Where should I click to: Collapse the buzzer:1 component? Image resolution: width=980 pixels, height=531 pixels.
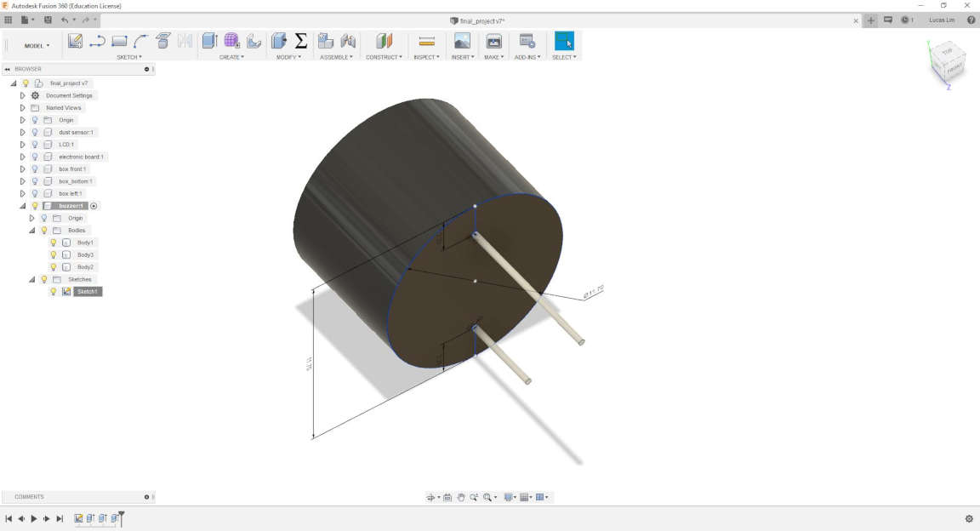click(x=22, y=206)
